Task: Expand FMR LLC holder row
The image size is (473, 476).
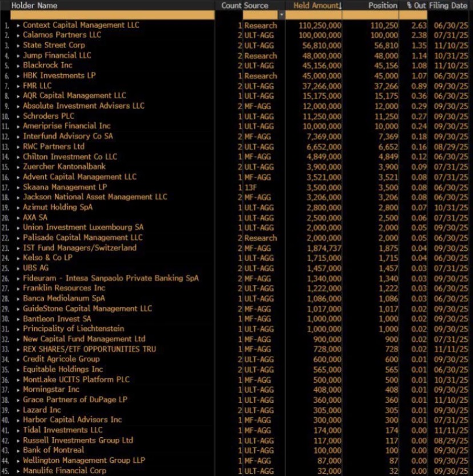Action: (x=18, y=86)
